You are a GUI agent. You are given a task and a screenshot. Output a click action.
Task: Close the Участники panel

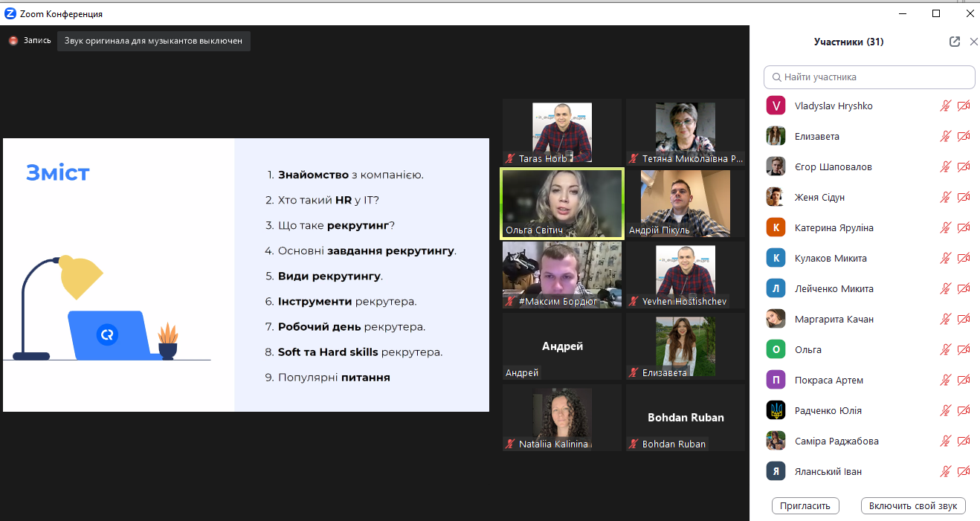(974, 42)
